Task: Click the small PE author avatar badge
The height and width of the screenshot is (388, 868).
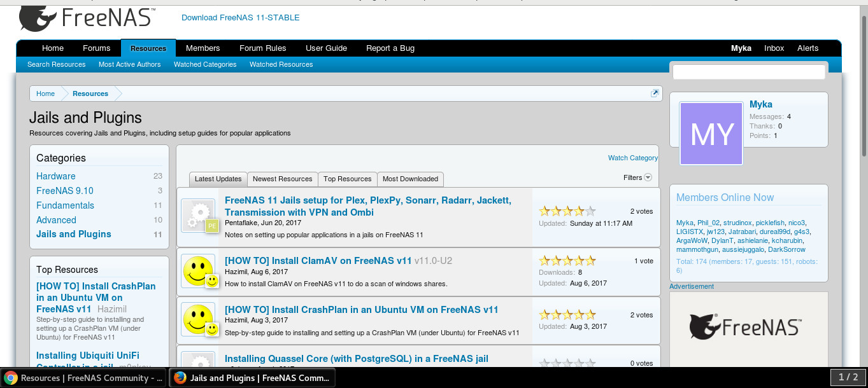Action: 212,226
